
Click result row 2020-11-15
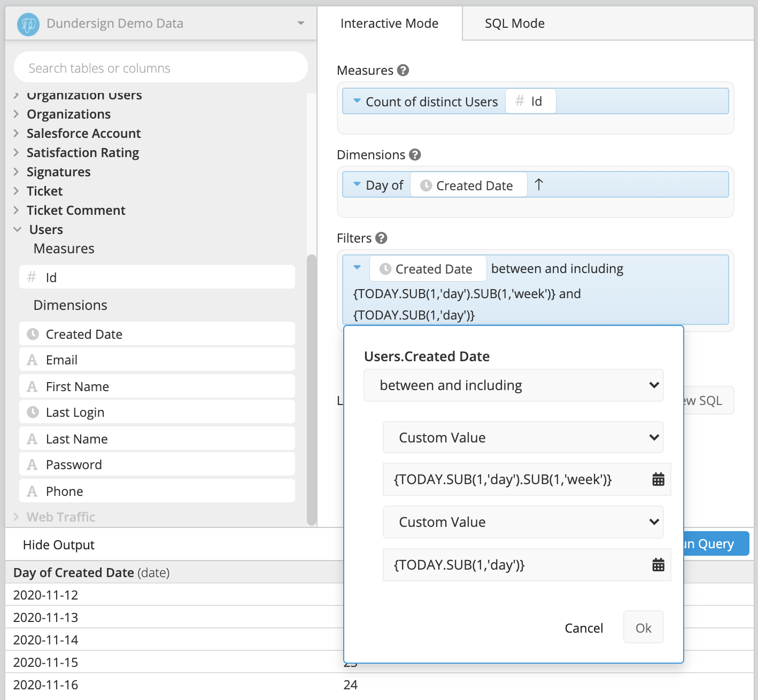(x=46, y=662)
